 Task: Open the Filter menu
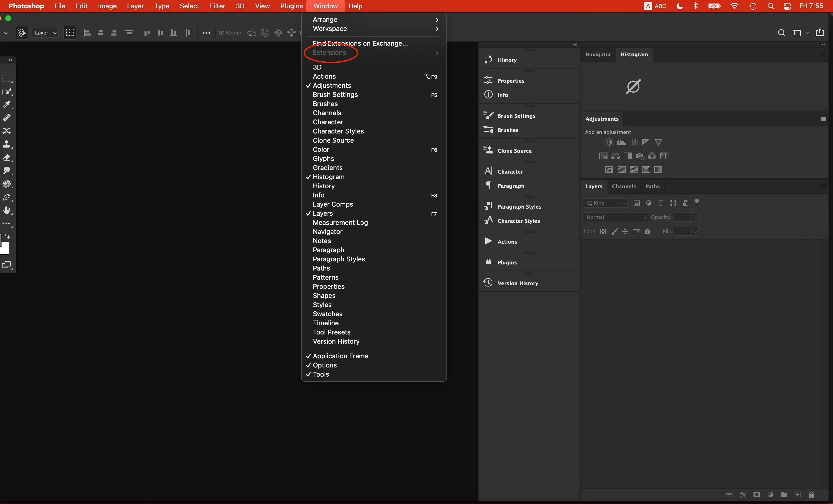pos(217,6)
